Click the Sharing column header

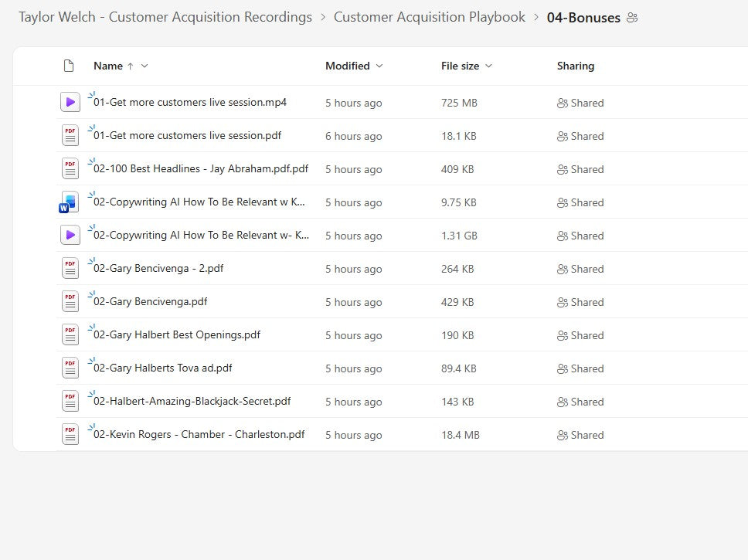[x=575, y=66]
